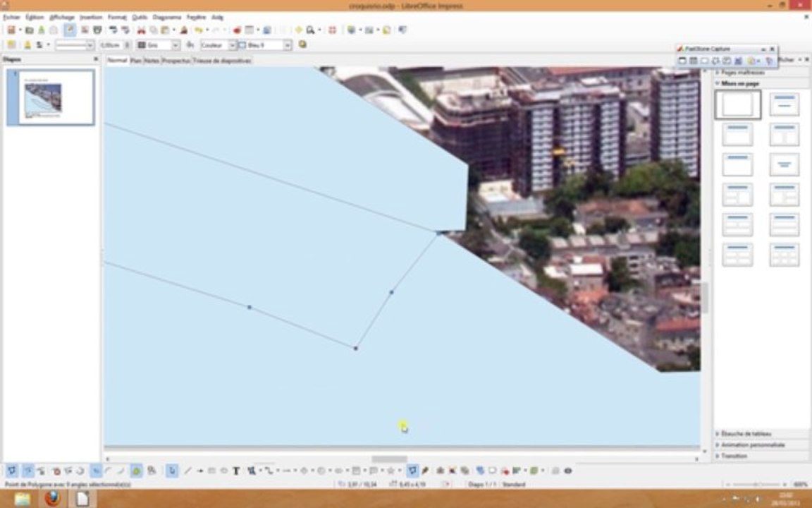812x508 pixels.
Task: Click the insert points icon
Action: [x=41, y=471]
